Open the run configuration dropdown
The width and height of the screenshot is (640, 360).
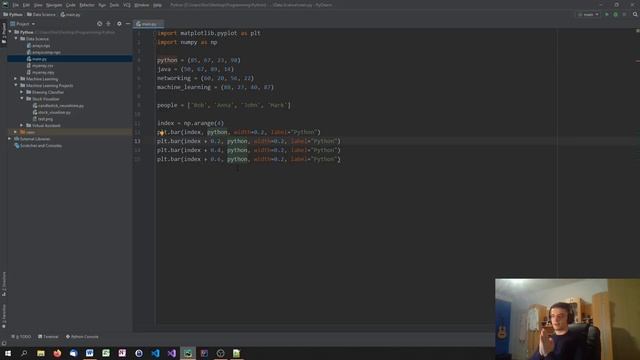pos(588,14)
